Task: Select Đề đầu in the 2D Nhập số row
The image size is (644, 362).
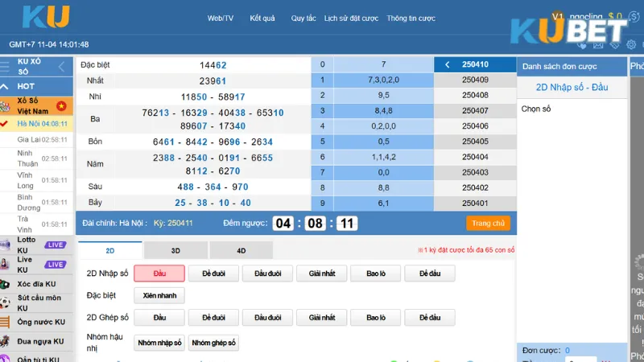Action: click(430, 274)
